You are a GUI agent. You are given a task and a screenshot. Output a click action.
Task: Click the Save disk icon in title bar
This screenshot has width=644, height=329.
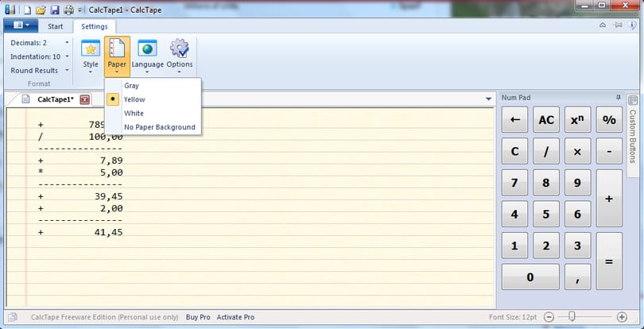point(55,10)
